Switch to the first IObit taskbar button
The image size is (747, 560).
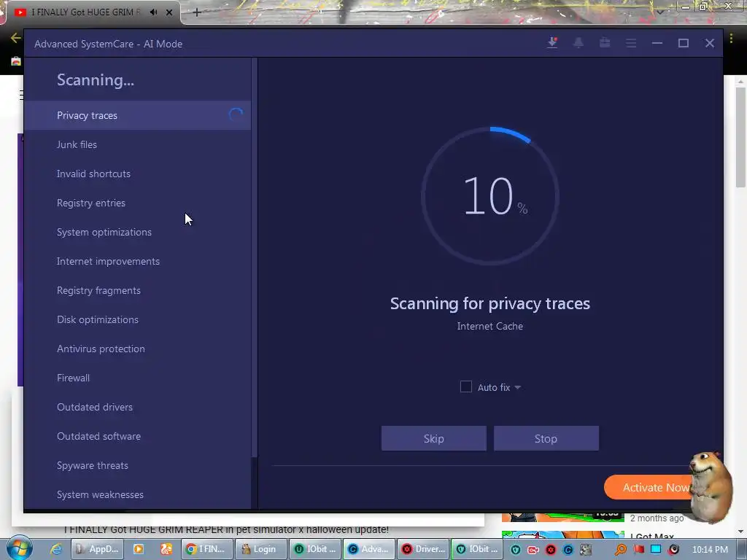pos(315,549)
